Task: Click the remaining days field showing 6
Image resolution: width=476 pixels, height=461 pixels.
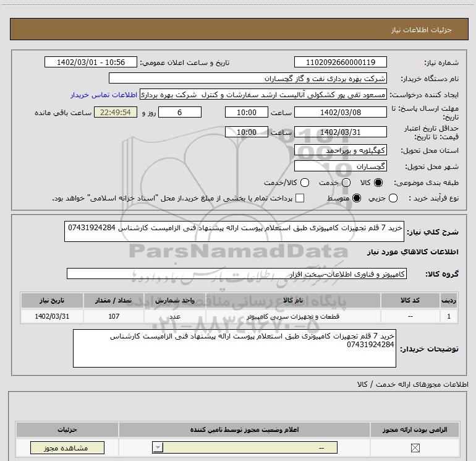Action: 180,112
